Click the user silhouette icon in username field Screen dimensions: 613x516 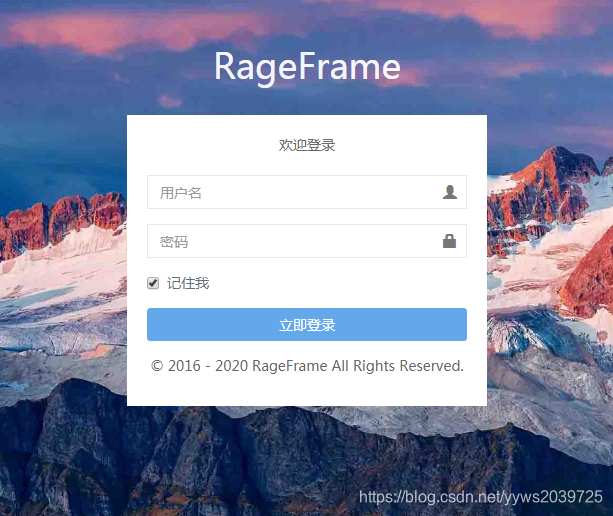click(x=450, y=192)
